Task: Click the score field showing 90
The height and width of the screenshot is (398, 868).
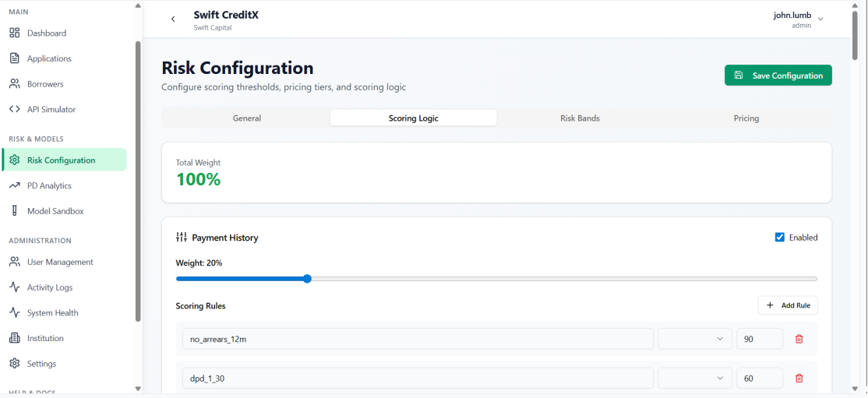Action: (x=759, y=339)
